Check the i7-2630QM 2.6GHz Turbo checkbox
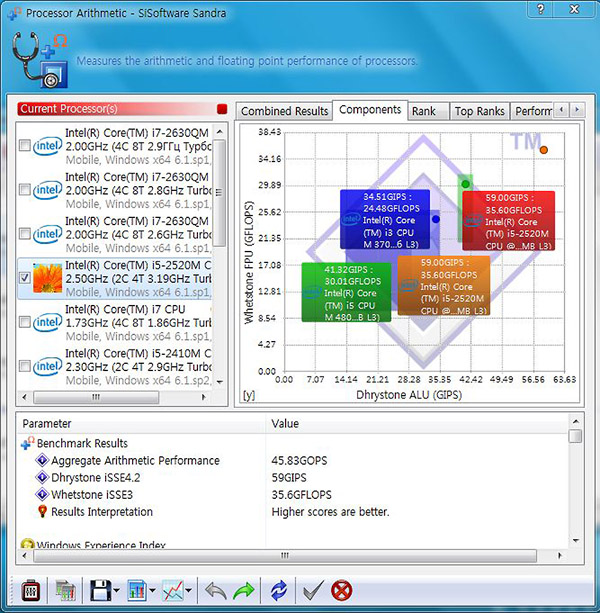Image resolution: width=600 pixels, height=613 pixels. tap(25, 234)
